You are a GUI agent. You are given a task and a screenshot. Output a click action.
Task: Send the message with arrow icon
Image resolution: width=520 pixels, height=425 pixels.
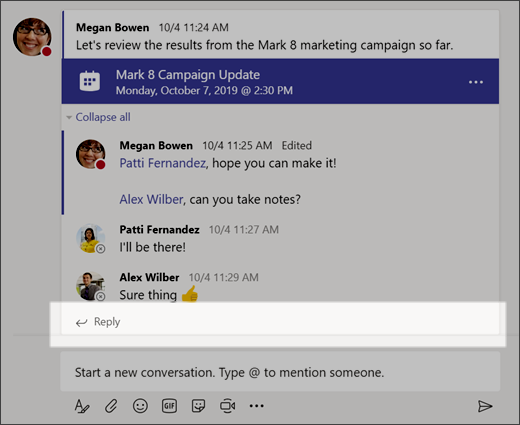pos(485,406)
